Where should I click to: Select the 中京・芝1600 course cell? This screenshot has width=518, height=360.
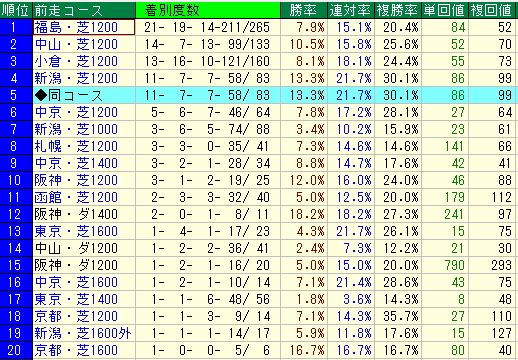[84, 282]
